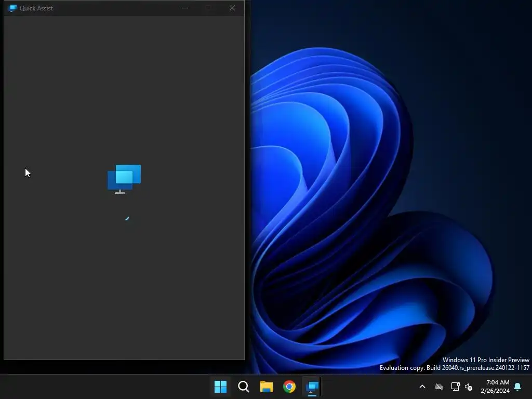This screenshot has height=399, width=532.
Task: Maximize the Quick Assist window
Action: click(x=208, y=8)
